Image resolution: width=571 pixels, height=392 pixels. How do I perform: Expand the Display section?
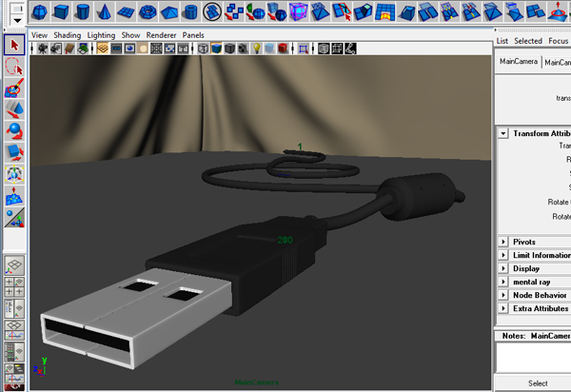tap(503, 268)
